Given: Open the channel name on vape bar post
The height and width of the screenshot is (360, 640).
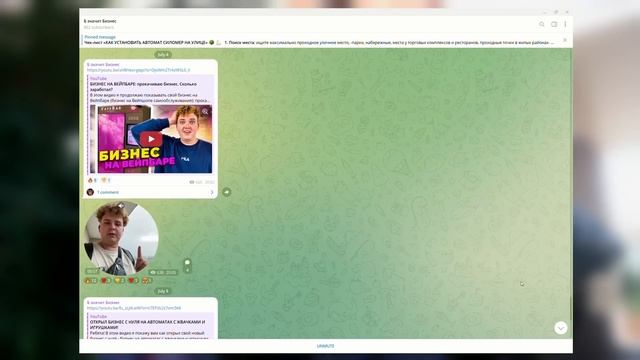Looking at the screenshot, I should [103, 64].
